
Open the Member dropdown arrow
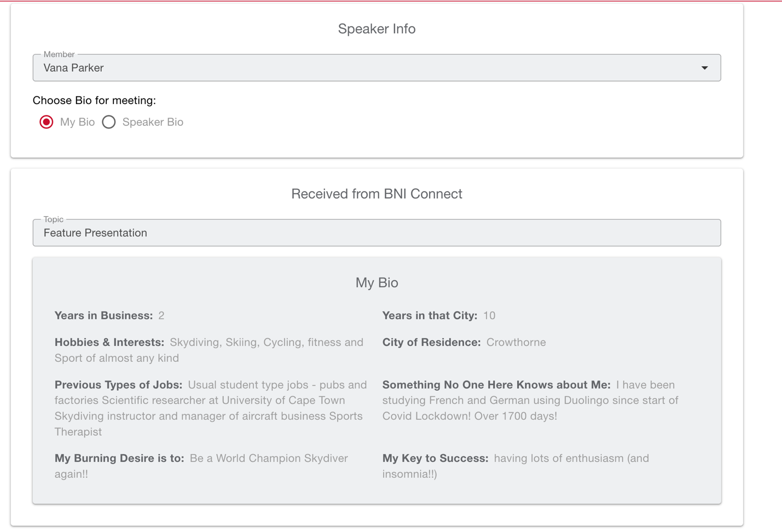tap(704, 68)
